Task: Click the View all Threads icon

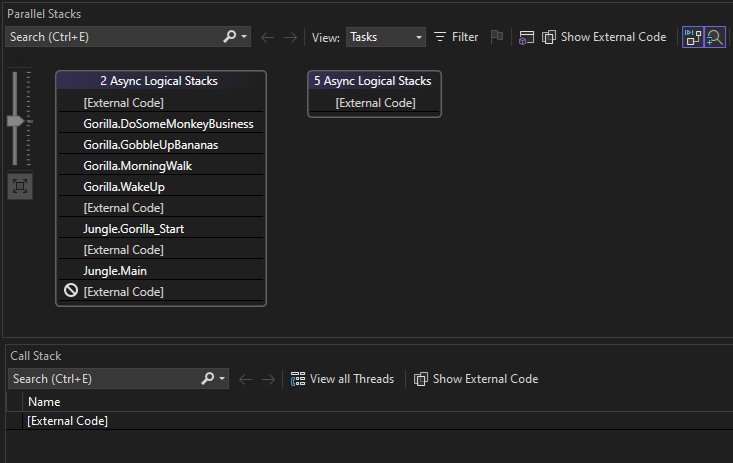Action: point(298,379)
